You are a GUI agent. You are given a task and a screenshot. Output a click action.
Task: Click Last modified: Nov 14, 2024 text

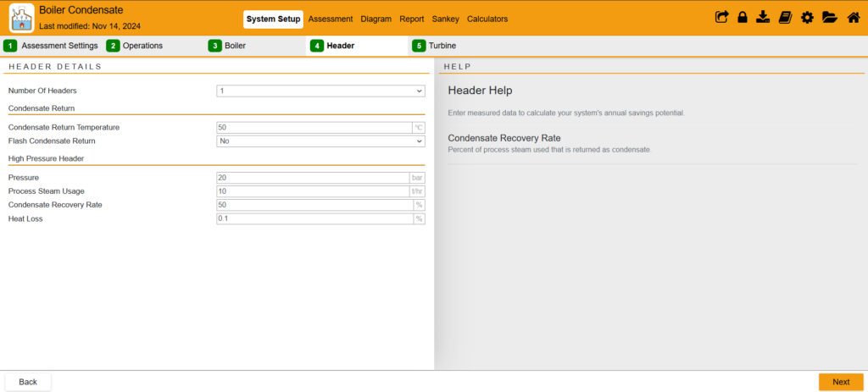(x=90, y=26)
